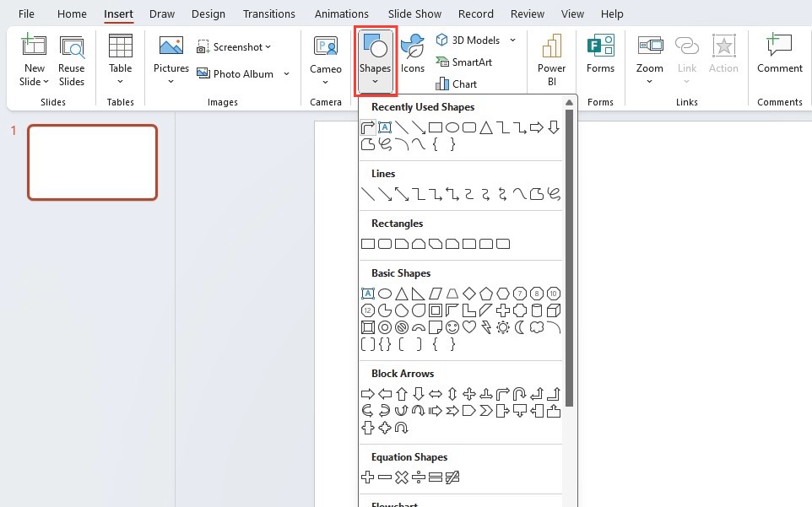Click the Link button
Screen dimensions: 812x507
point(687,60)
